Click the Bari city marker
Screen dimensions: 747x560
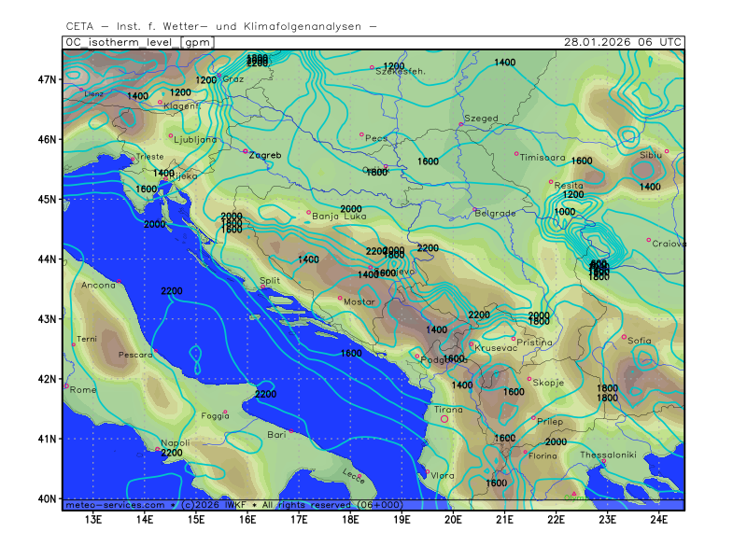pyautogui.click(x=291, y=430)
